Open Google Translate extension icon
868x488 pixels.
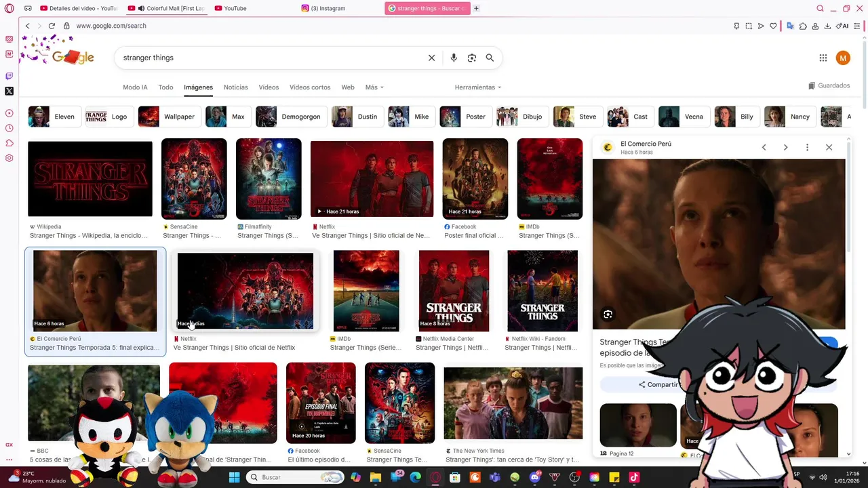coord(790,26)
